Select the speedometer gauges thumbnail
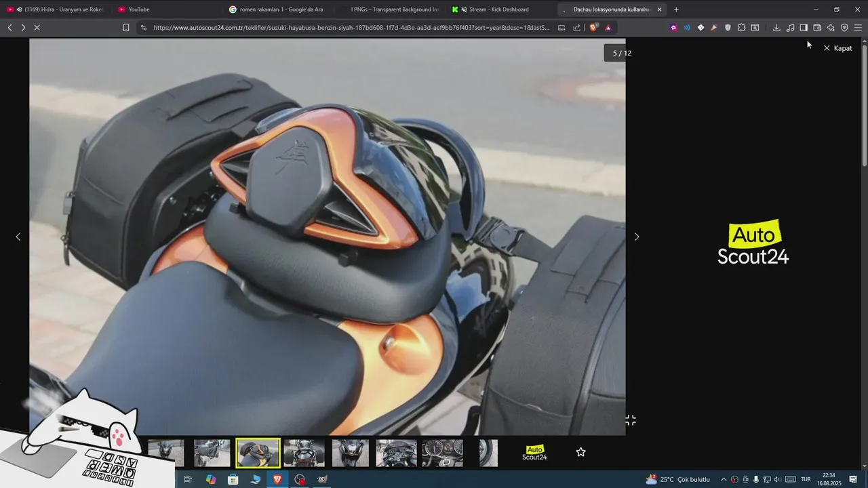 coord(443,453)
